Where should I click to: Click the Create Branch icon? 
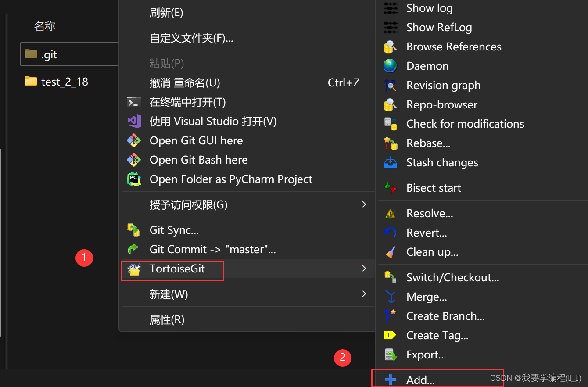[390, 316]
